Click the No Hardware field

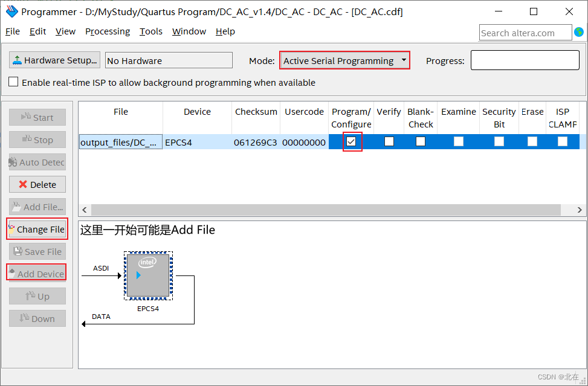click(169, 60)
